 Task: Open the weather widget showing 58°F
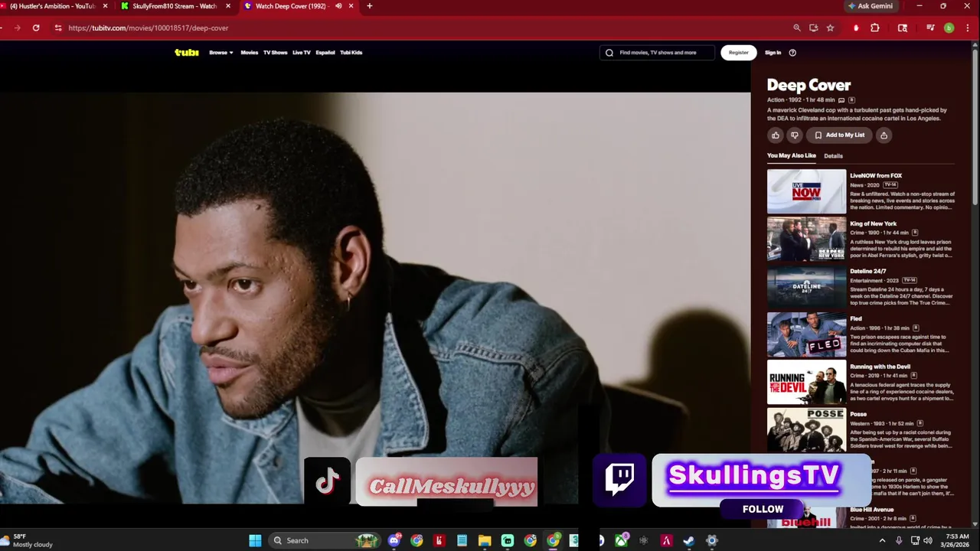[x=28, y=540]
